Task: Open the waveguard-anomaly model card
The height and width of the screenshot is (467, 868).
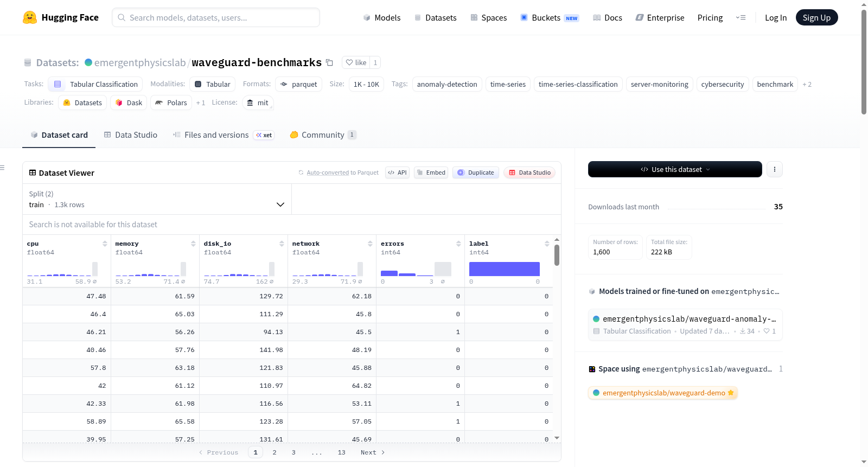Action: pyautogui.click(x=685, y=324)
